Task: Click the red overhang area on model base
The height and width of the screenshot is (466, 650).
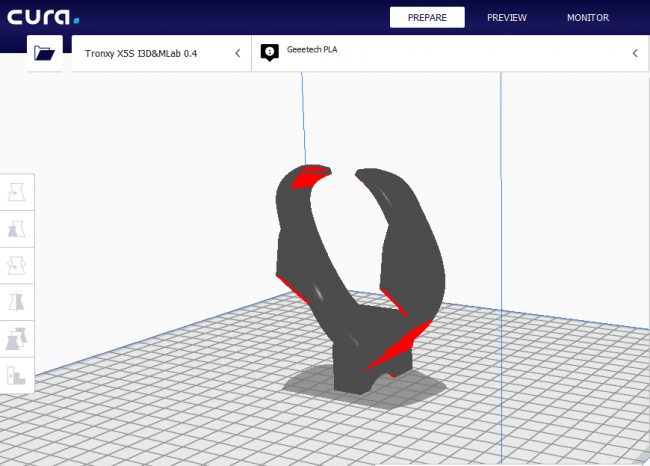Action: point(398,347)
